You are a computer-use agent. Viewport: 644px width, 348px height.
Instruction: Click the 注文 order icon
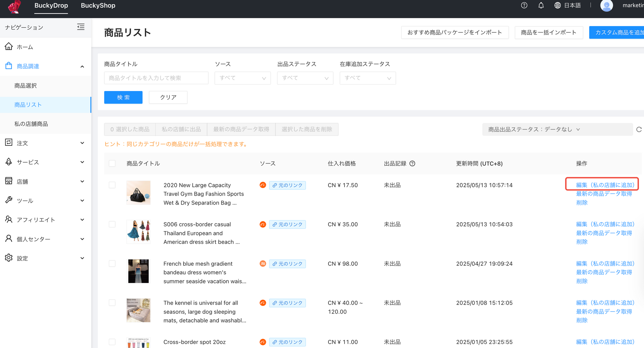[x=9, y=142]
